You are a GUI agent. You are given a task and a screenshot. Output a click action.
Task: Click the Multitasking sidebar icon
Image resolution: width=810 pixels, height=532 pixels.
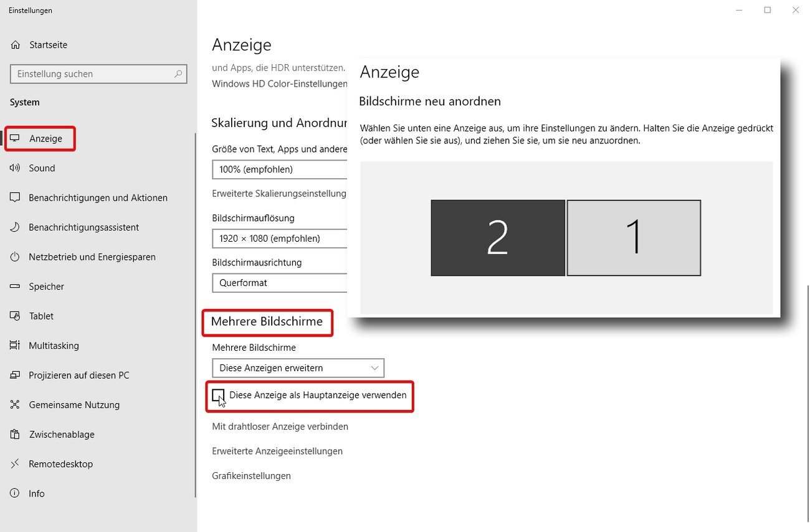point(15,345)
